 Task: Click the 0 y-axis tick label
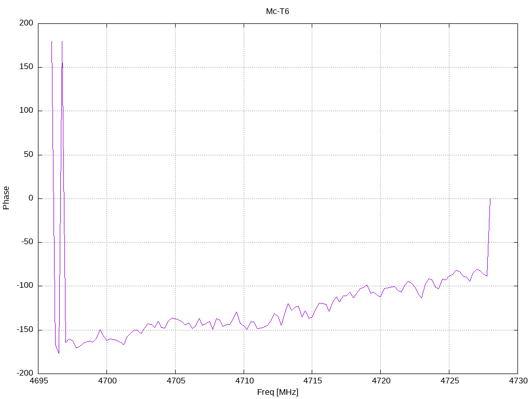click(31, 198)
